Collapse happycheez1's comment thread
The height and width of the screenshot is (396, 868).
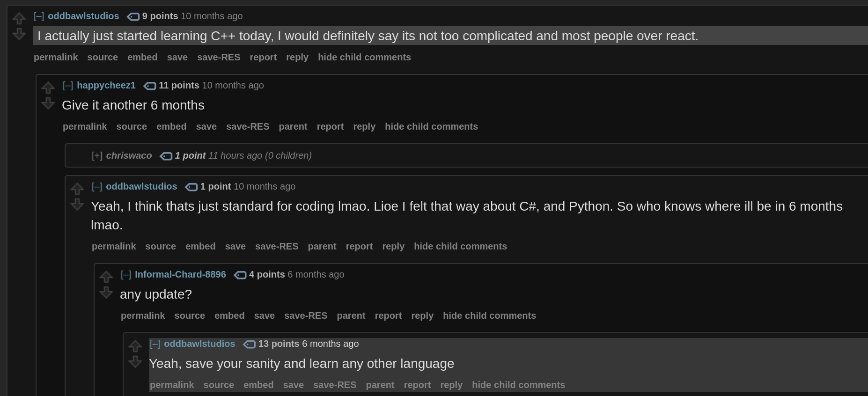coord(68,86)
